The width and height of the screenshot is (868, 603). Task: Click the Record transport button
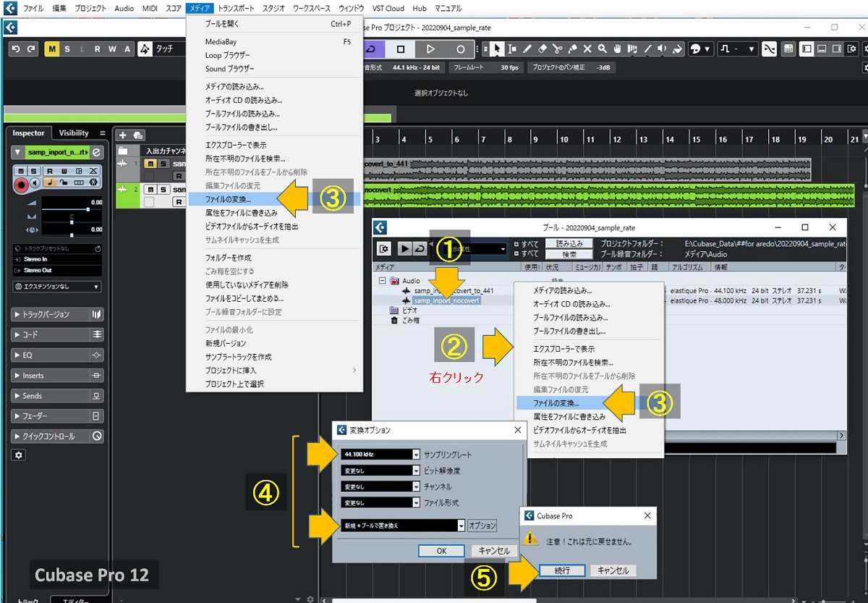point(461,49)
